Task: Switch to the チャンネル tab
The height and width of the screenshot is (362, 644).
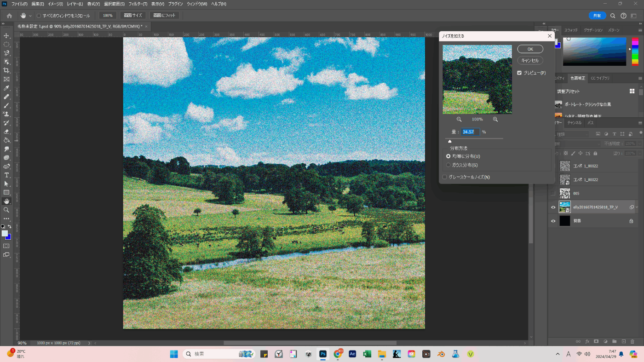Action: 575,123
